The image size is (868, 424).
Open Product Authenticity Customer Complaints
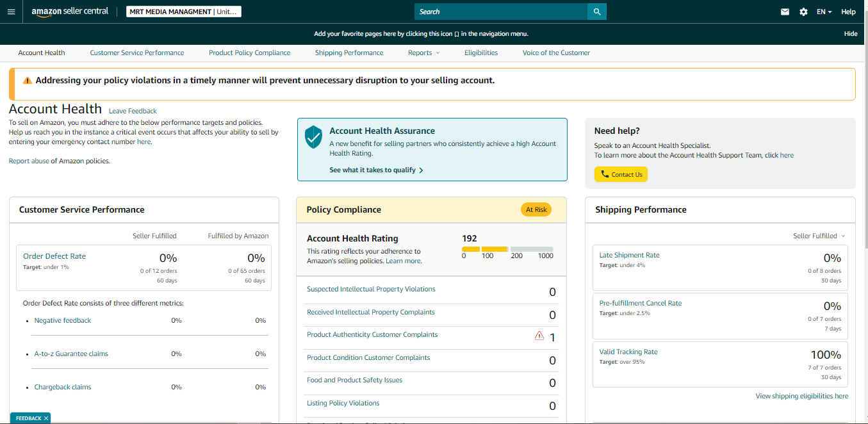click(372, 334)
